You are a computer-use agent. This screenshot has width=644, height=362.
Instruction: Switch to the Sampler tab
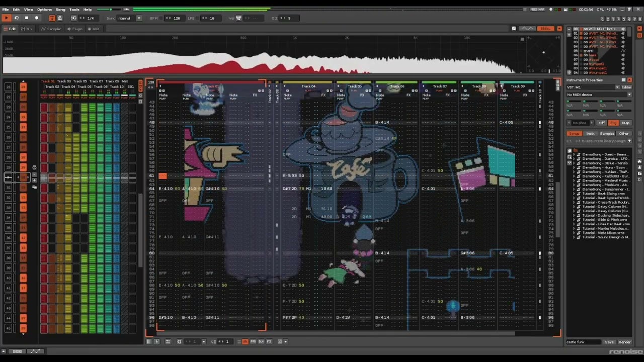51,29
